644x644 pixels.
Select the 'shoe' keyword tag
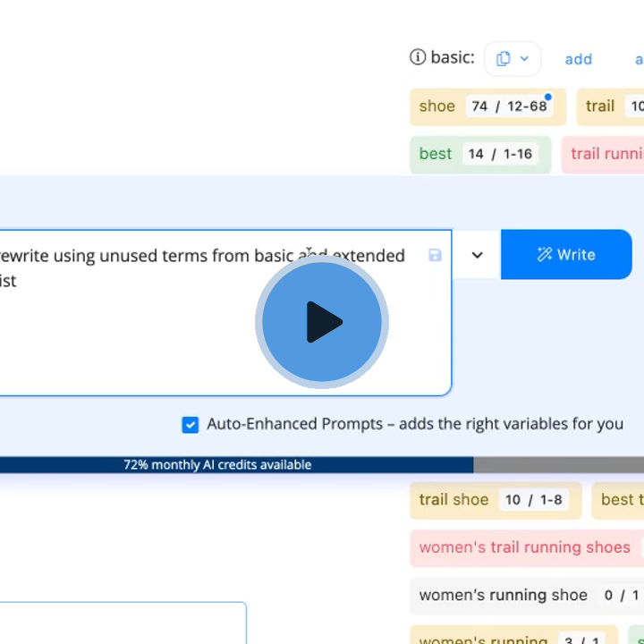point(437,106)
